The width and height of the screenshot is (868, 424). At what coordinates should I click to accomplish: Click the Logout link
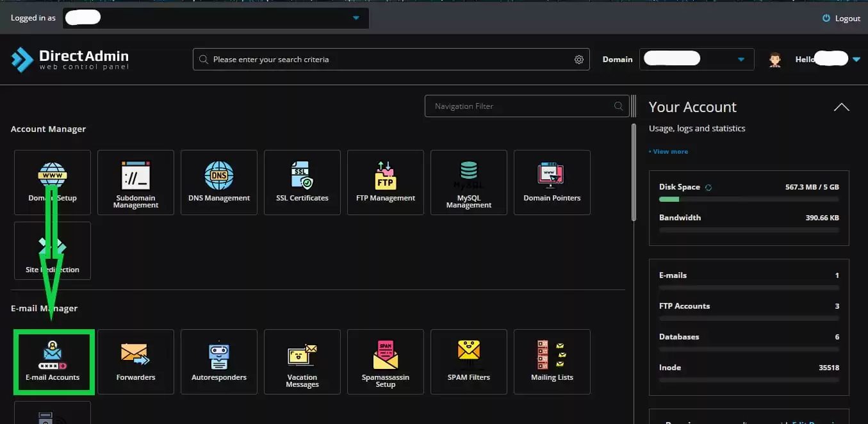point(848,19)
